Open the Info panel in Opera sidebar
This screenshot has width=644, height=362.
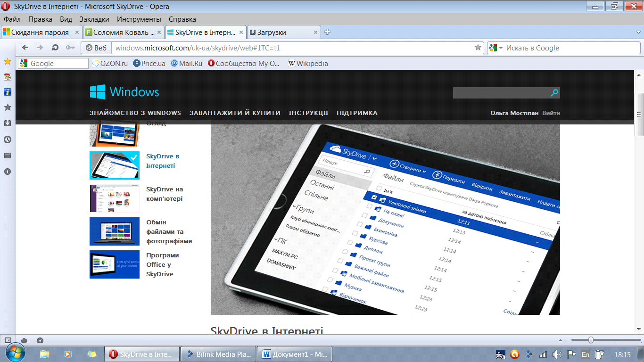coord(8,172)
